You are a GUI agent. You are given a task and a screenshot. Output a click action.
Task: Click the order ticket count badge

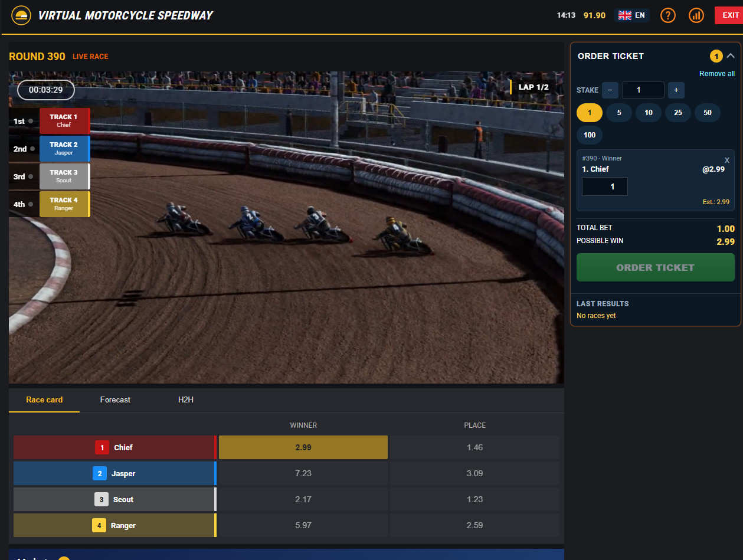tap(716, 57)
